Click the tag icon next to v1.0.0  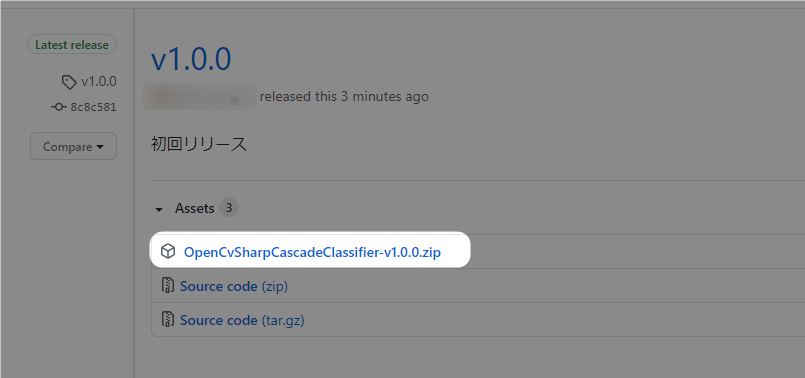point(69,82)
